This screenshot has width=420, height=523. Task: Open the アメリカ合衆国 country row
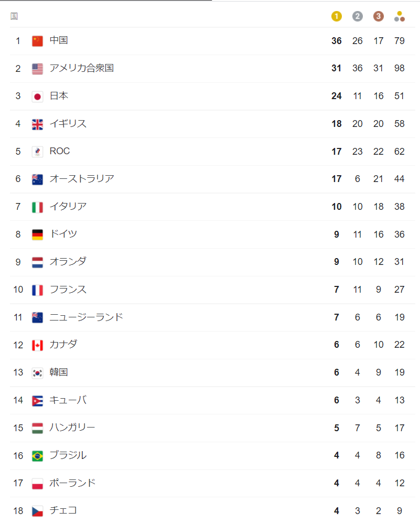212,69
